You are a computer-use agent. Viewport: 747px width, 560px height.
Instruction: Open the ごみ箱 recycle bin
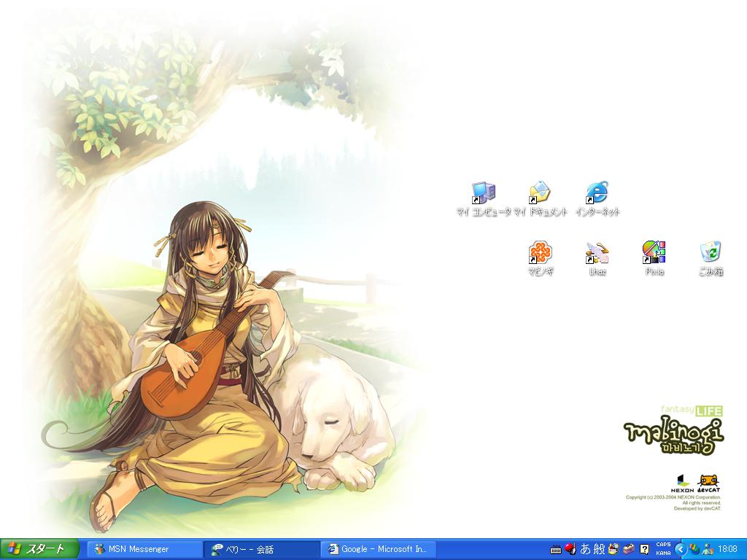coord(711,259)
